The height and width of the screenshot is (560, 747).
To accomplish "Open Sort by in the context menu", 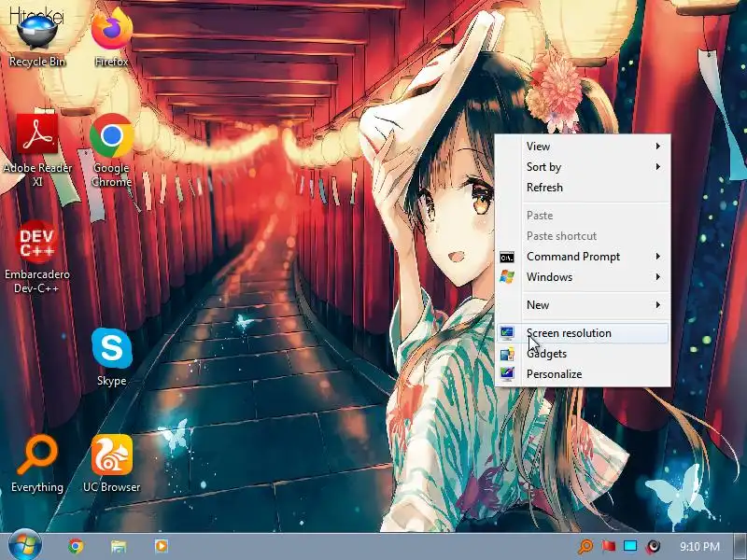I will 583,167.
